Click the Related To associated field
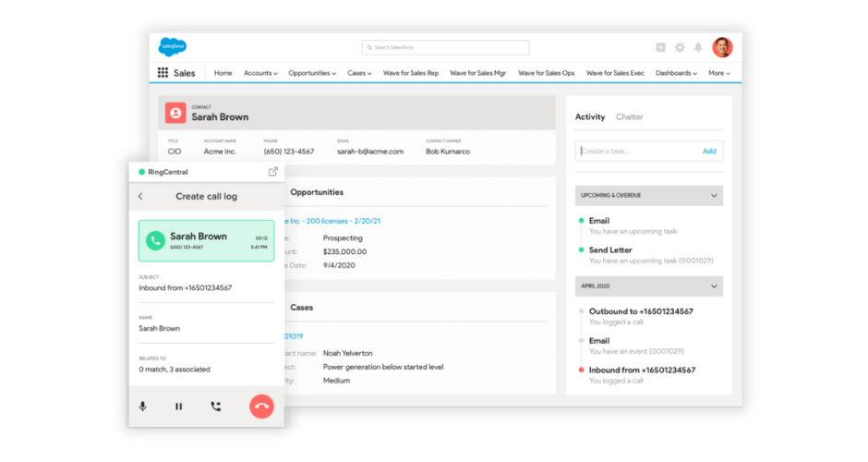The width and height of the screenshot is (868, 462). coord(207,369)
